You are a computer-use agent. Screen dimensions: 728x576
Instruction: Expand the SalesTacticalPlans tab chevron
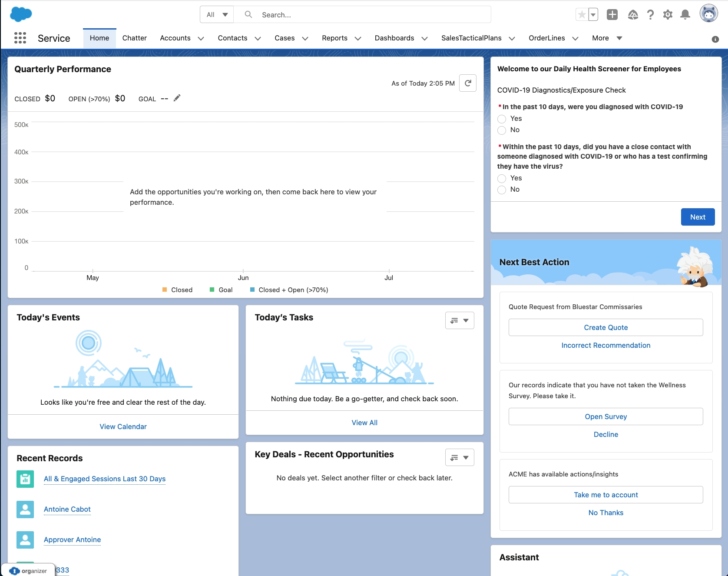(512, 38)
